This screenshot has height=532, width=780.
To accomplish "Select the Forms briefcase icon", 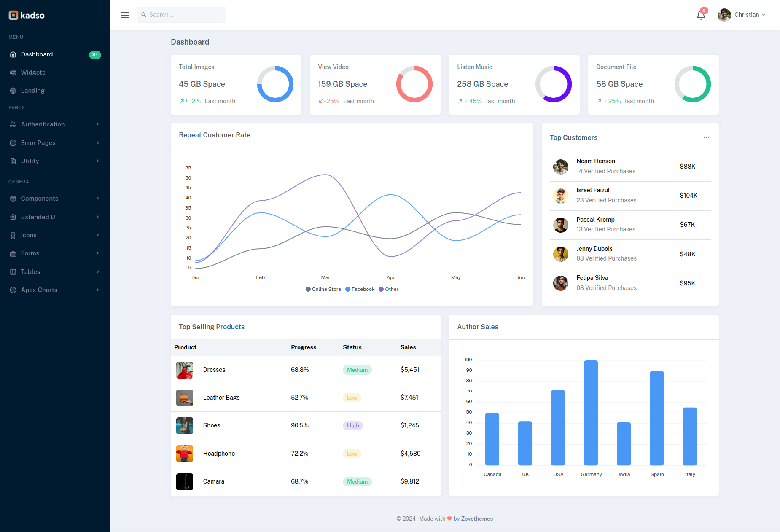I will pyautogui.click(x=13, y=253).
